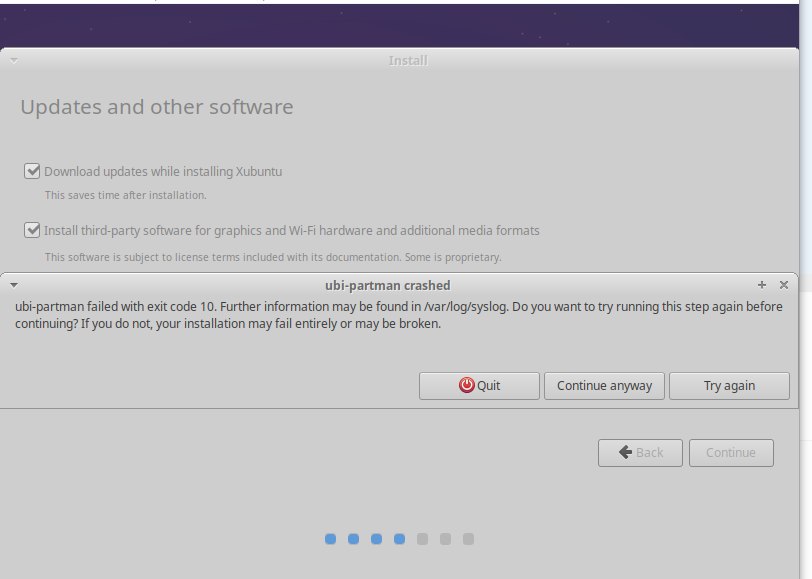
Task: Click Try again button
Action: coord(729,386)
